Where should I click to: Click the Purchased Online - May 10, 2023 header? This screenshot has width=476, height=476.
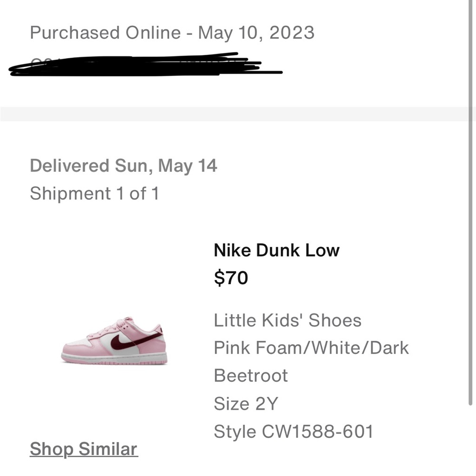click(172, 32)
